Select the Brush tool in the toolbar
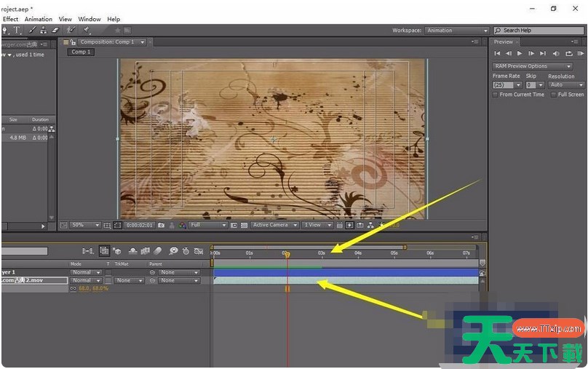The width and height of the screenshot is (588, 369). point(33,31)
